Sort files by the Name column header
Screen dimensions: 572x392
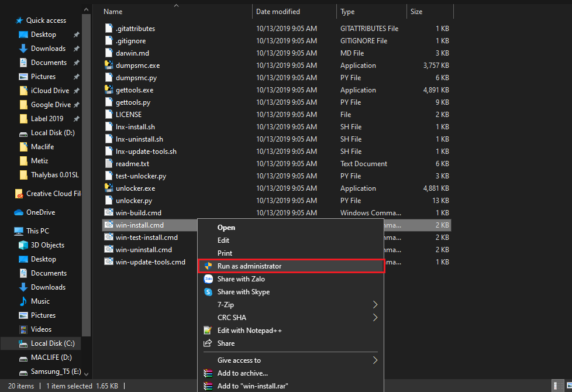(113, 12)
